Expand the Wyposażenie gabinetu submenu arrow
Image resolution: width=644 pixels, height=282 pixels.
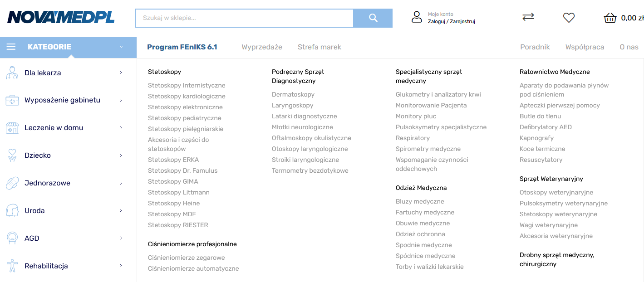pyautogui.click(x=121, y=100)
